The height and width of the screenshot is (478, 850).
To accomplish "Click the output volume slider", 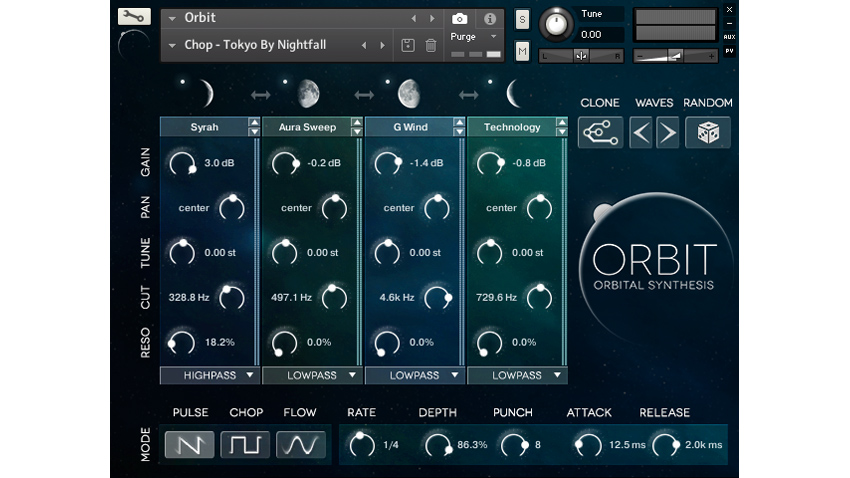I will point(675,56).
